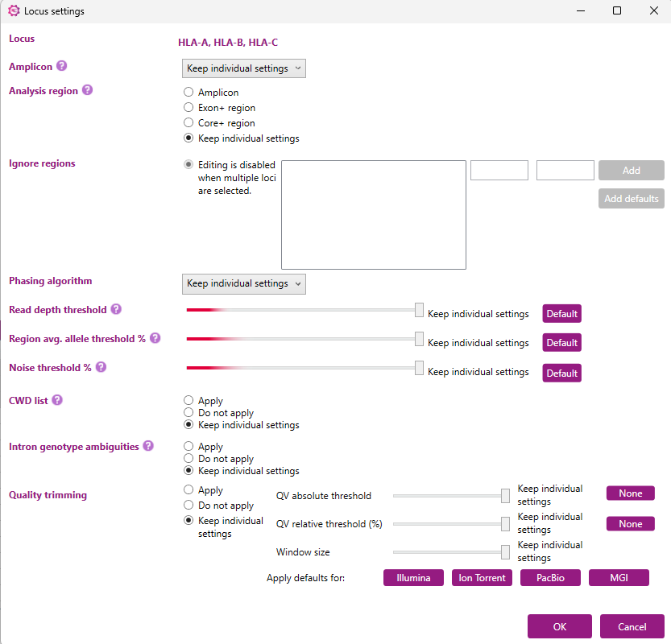Expand the Phasing algorithm dropdown

[x=244, y=283]
